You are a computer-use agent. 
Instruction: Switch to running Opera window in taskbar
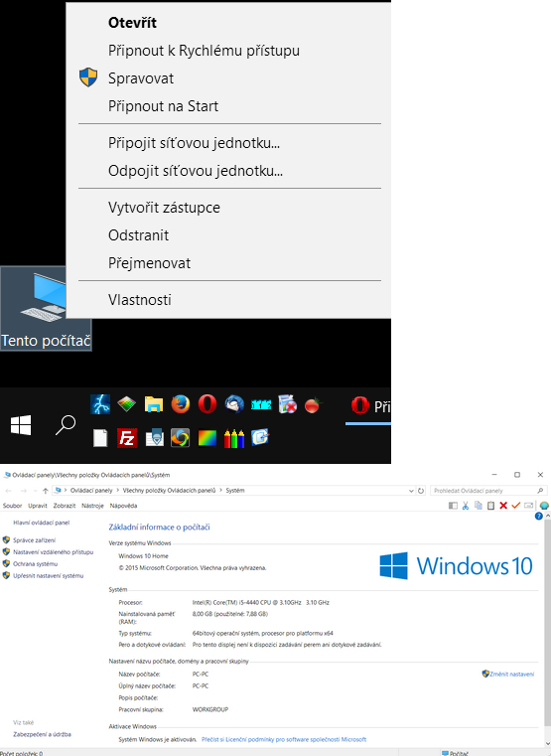368,406
